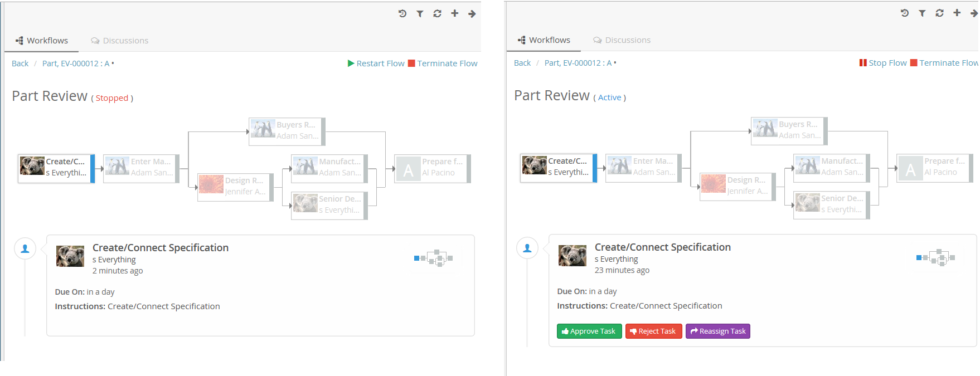Open the history icon in the Active workflow panel

coord(905,13)
